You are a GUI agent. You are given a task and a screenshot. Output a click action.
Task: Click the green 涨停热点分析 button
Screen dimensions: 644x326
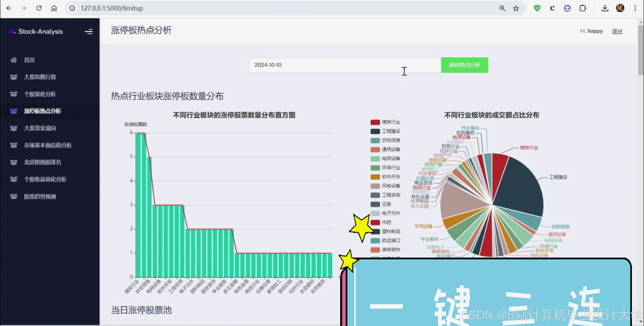464,65
